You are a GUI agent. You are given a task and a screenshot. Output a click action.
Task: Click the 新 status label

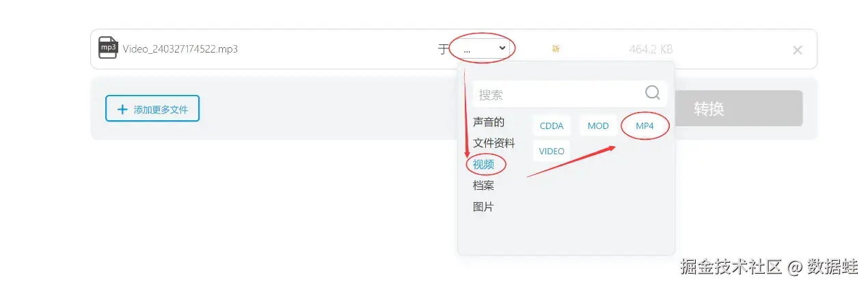pos(556,48)
